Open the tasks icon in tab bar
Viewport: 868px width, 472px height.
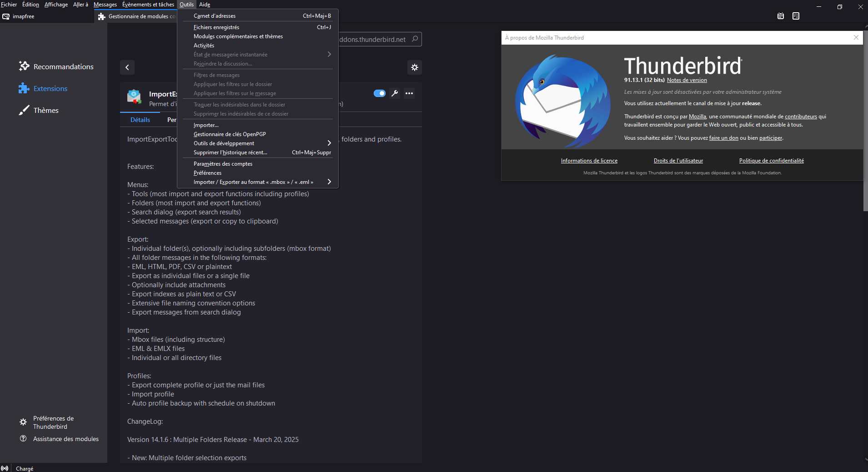[796, 16]
